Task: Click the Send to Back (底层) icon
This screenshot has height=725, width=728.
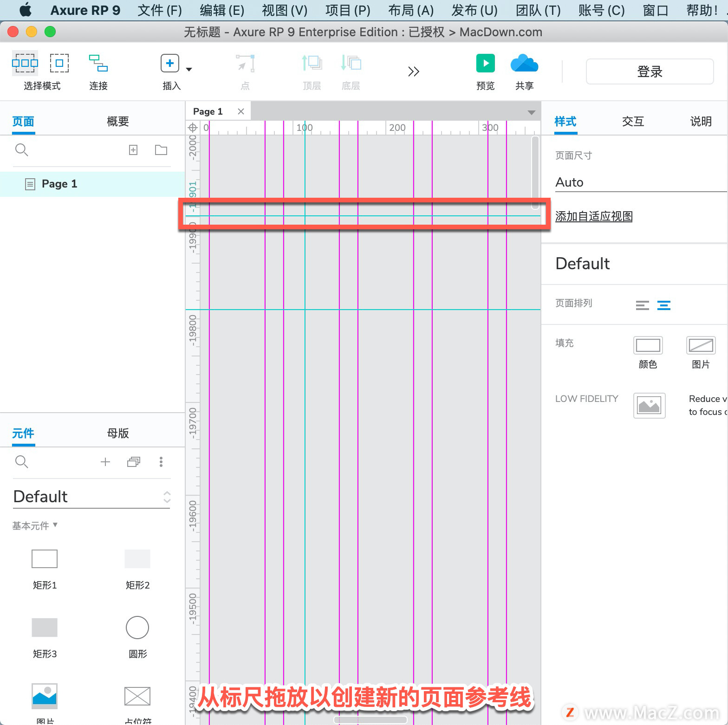Action: point(351,63)
